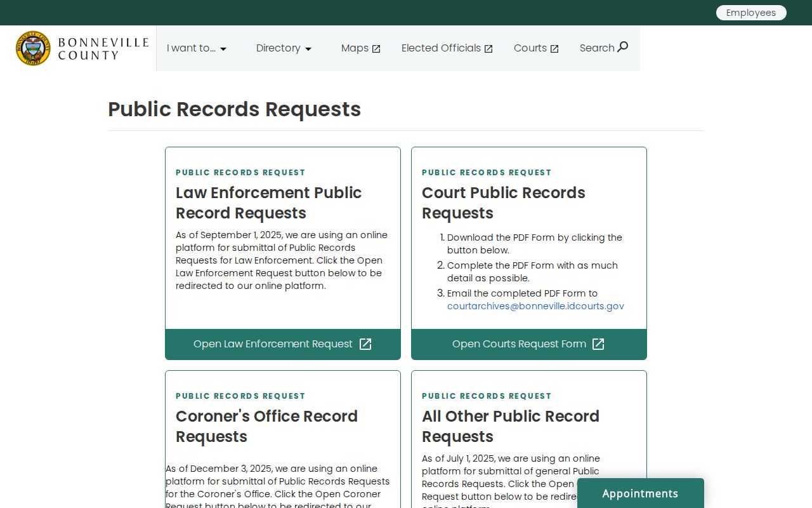Expand the Directory dropdown arrow
The height and width of the screenshot is (508, 812).
[308, 49]
